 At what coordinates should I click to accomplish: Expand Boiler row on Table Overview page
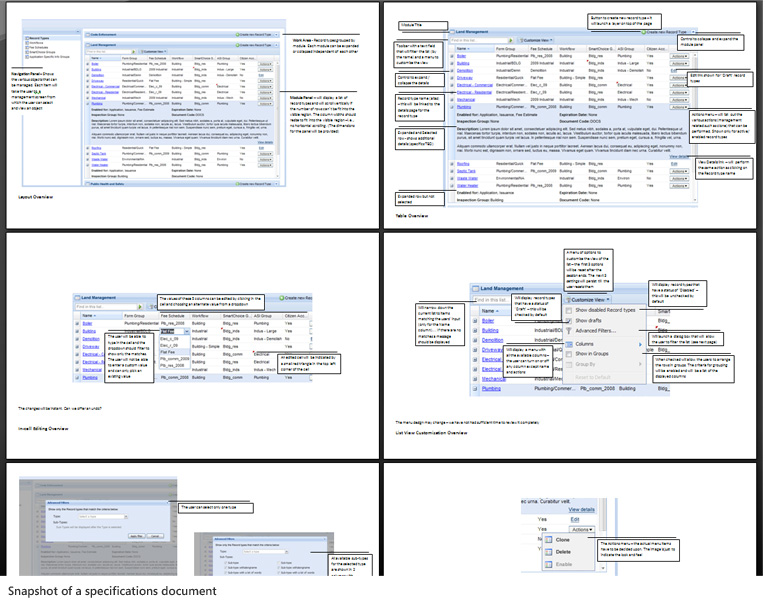[x=452, y=56]
